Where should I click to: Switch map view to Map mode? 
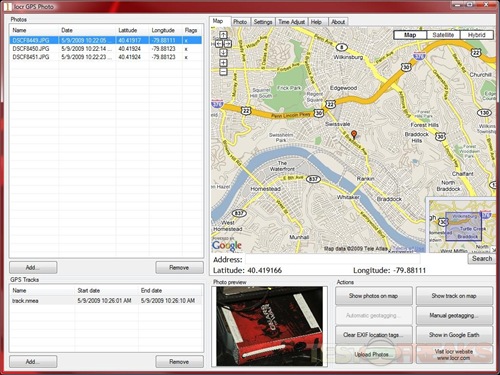(410, 35)
